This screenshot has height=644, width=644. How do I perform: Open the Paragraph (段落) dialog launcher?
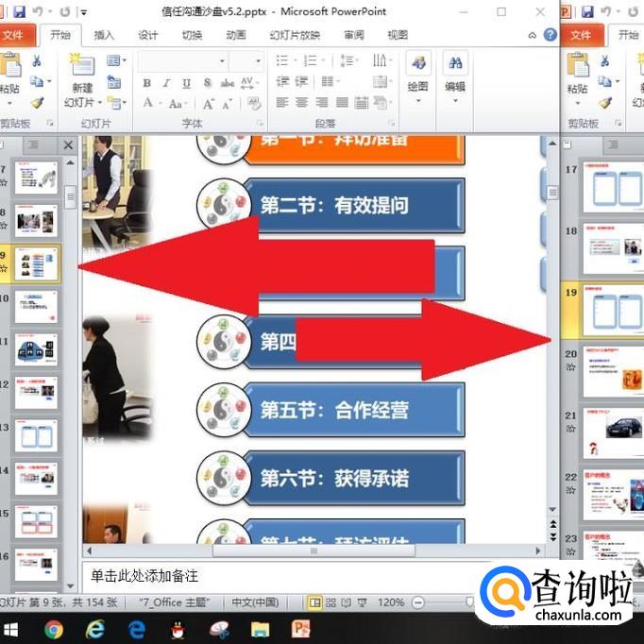(392, 123)
